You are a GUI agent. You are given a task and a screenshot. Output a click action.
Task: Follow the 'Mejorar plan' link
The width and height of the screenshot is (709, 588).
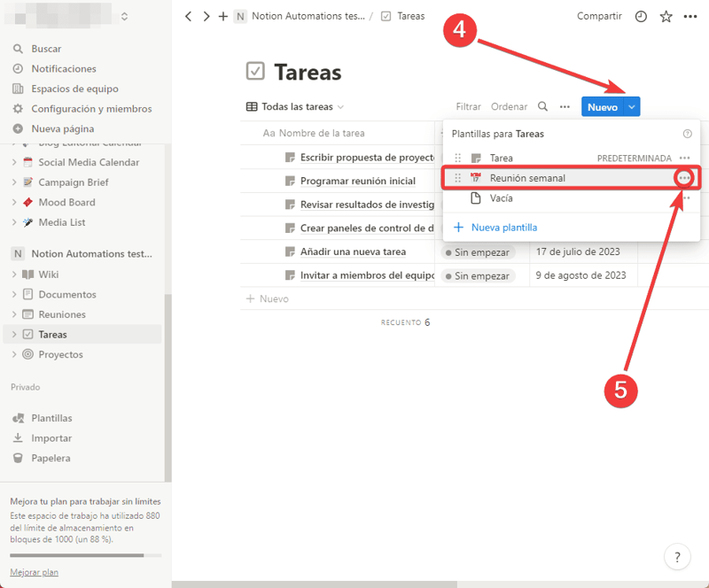pos(34,572)
